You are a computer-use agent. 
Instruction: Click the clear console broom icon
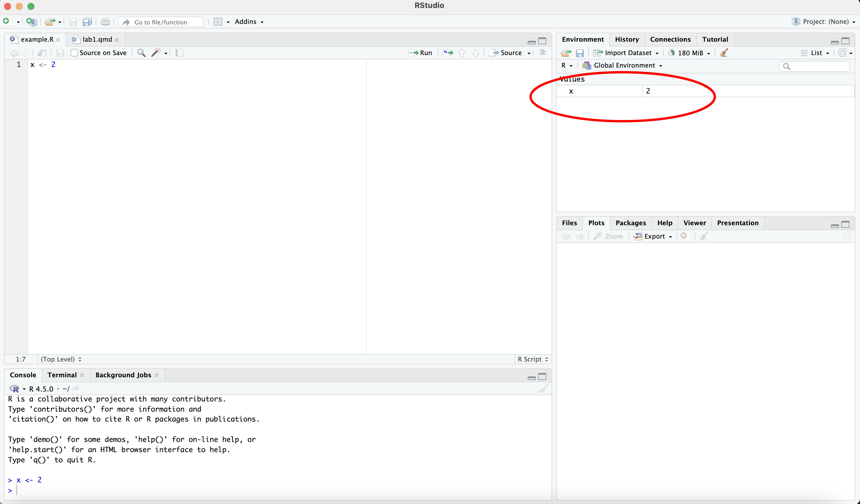543,389
